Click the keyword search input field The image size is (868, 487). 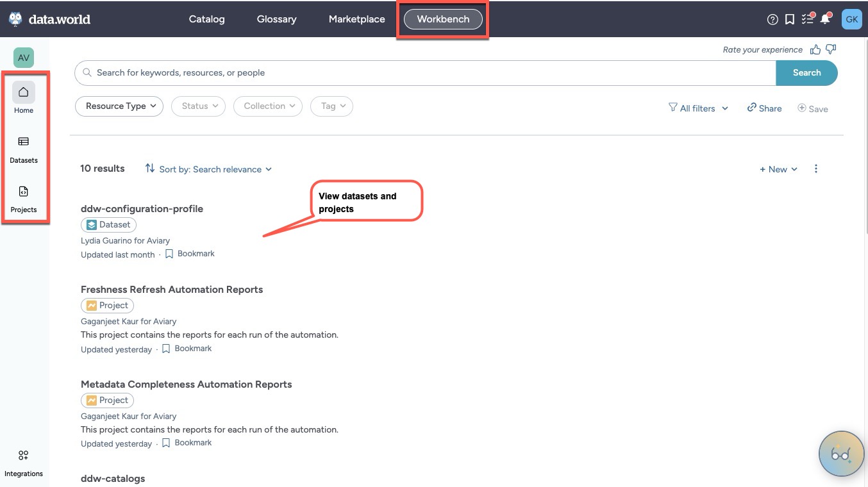(426, 73)
